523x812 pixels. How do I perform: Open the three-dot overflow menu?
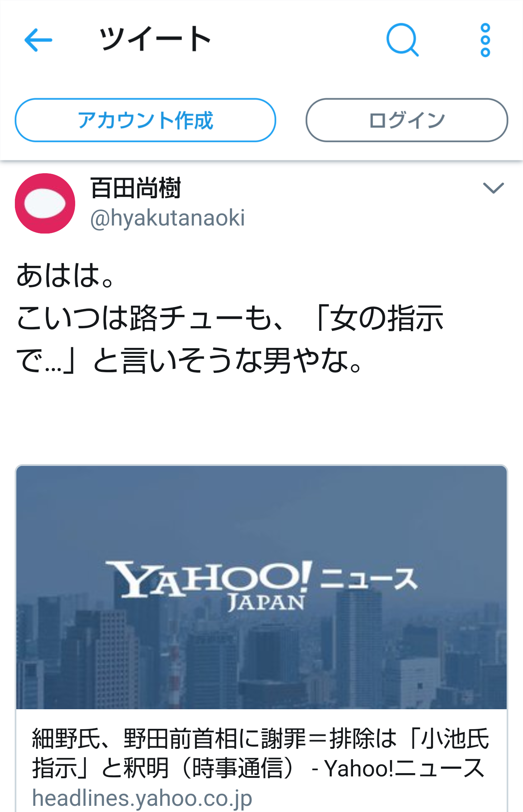click(485, 40)
